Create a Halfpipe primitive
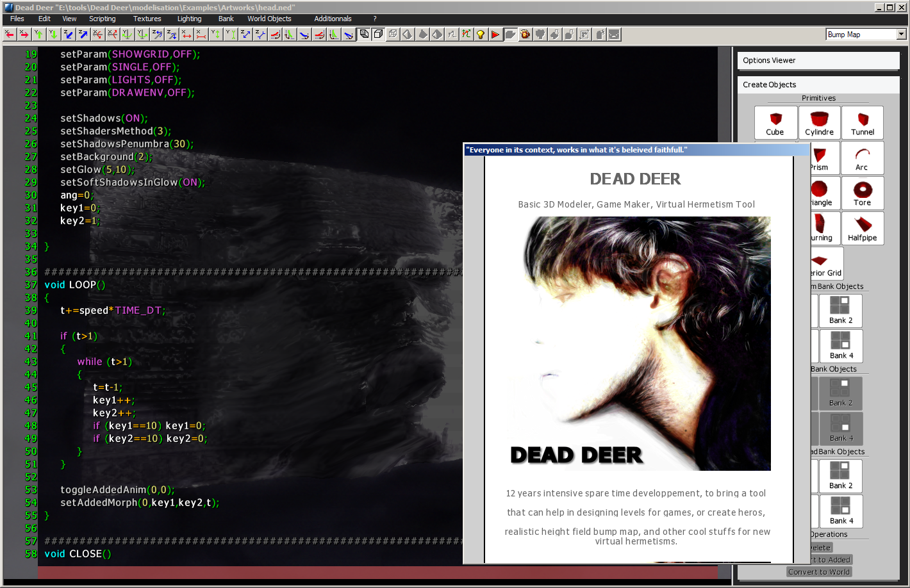910x588 pixels. [x=863, y=228]
